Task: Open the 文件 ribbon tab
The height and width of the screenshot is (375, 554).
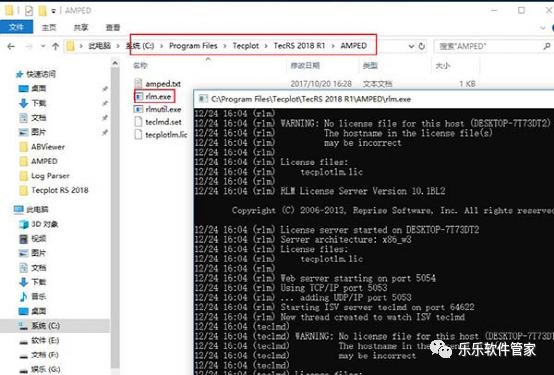Action: click(16, 27)
